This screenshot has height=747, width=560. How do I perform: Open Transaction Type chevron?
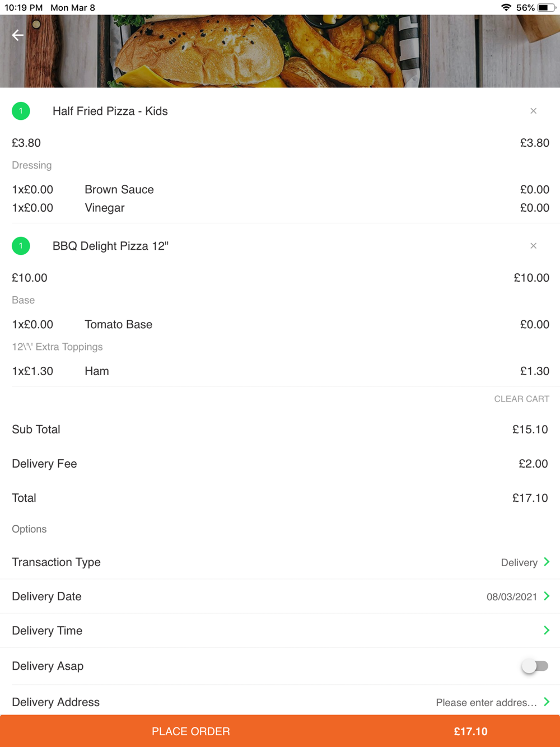coord(547,562)
